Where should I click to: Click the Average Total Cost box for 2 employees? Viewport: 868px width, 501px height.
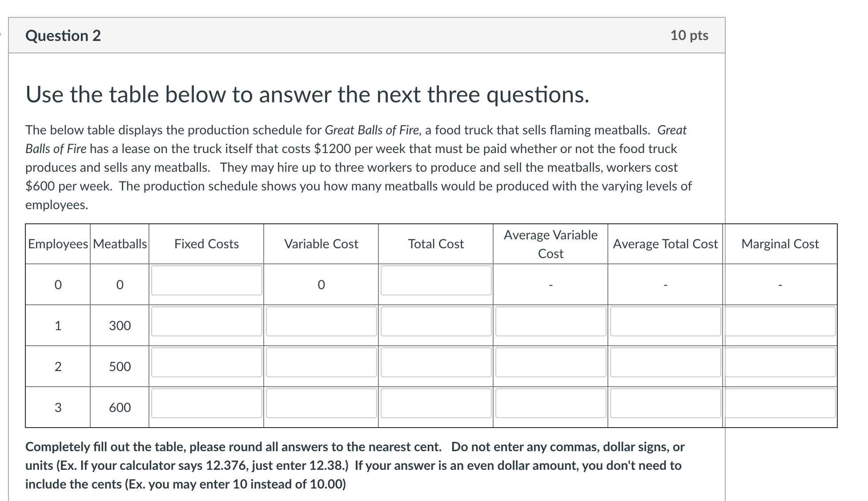point(665,362)
